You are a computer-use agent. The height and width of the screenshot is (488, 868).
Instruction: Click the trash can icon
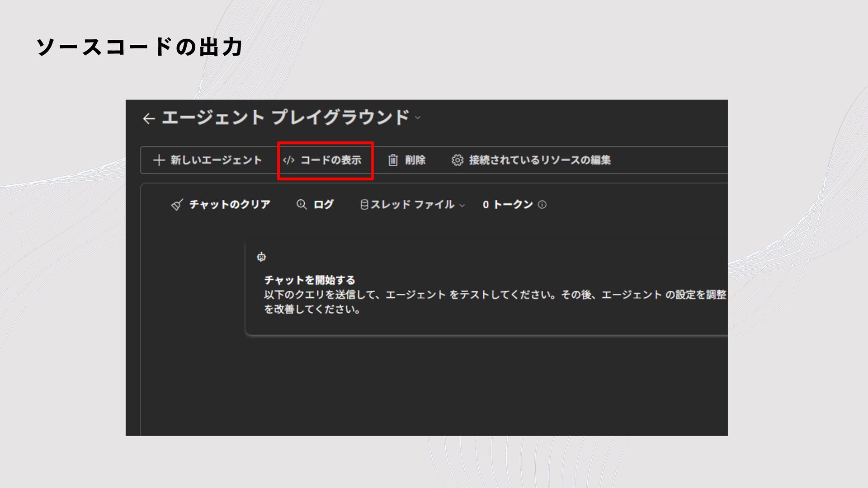coord(393,160)
